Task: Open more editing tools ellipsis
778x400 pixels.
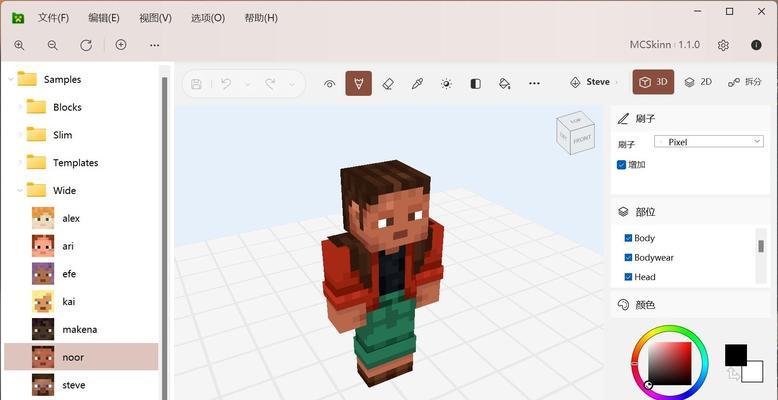Action: pyautogui.click(x=534, y=84)
